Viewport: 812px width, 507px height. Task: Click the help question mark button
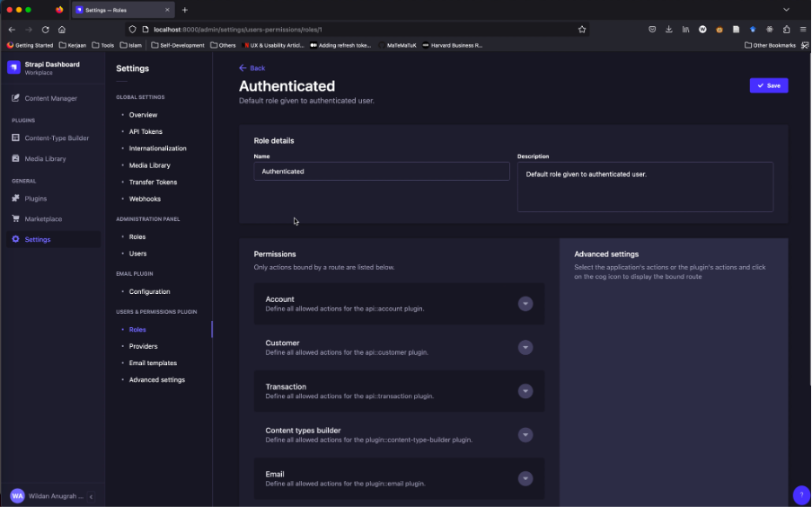pos(801,495)
